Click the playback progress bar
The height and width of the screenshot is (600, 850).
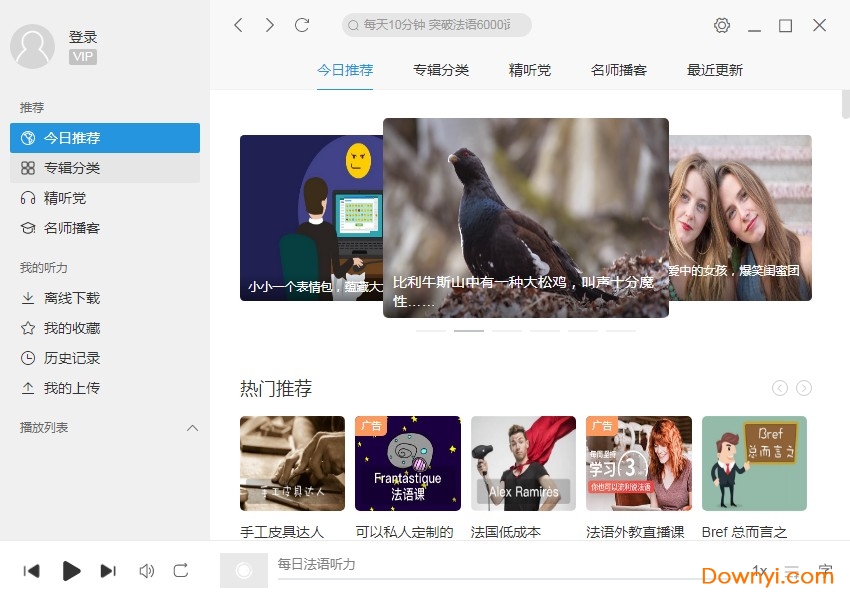[x=500, y=579]
